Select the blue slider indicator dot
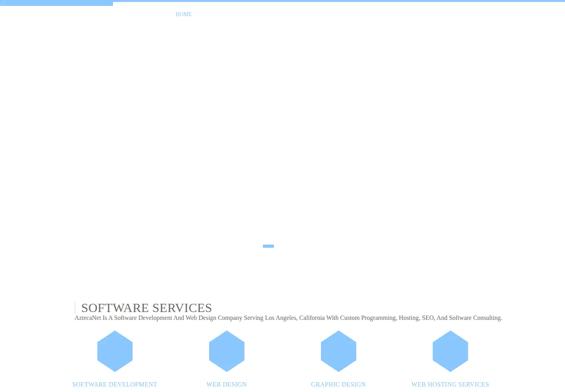This screenshot has height=392, width=565. [x=268, y=246]
